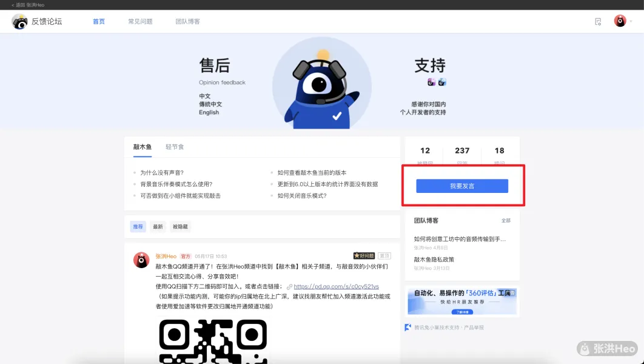Click the 好问题 star badge
644x364 pixels.
click(x=364, y=256)
